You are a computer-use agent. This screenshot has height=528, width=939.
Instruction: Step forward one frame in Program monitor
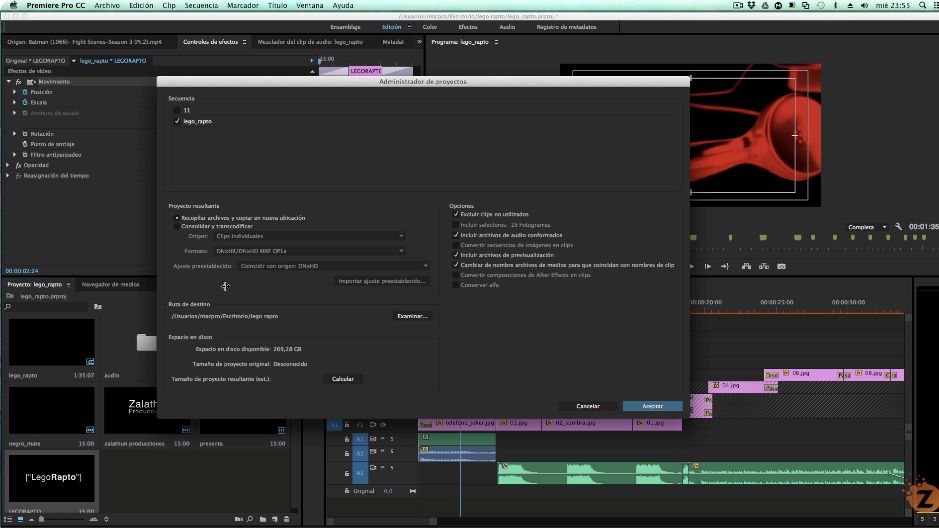[707, 266]
